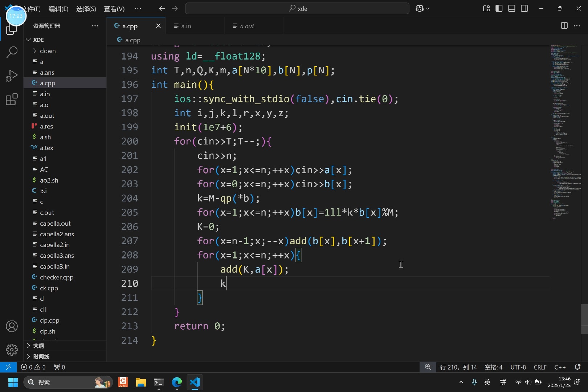Toggle the bottom panel visibility
Screen dimensions: 588x392
coord(512,8)
